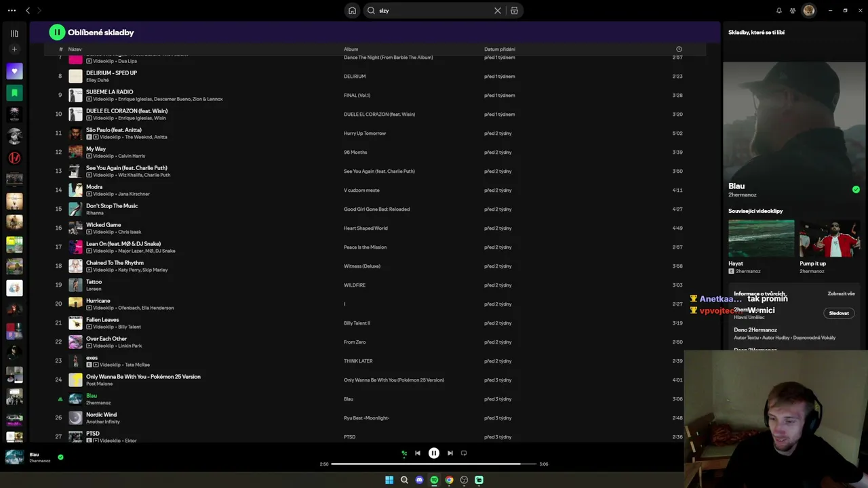Navigate forward with the right arrow

click(39, 10)
